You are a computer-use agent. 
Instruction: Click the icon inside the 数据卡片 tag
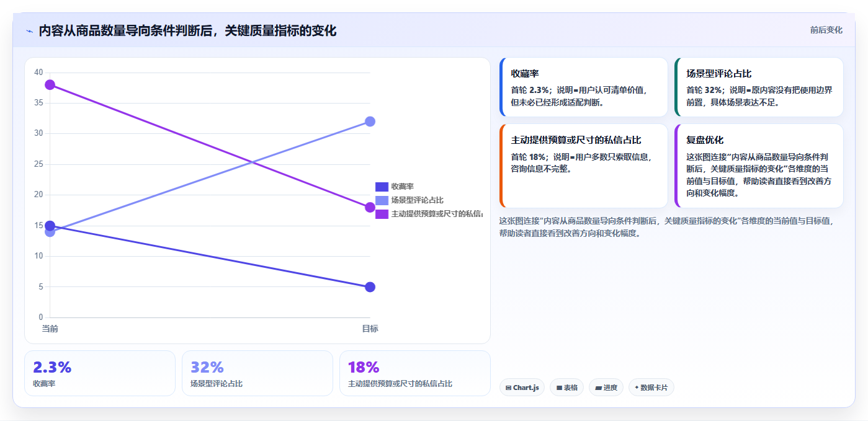pos(637,388)
